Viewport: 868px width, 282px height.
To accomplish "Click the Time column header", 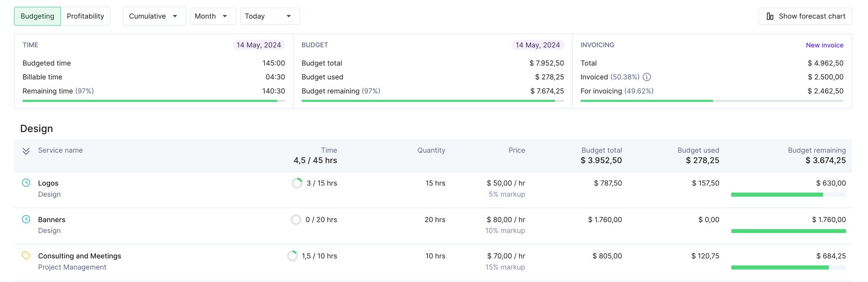I will [329, 150].
